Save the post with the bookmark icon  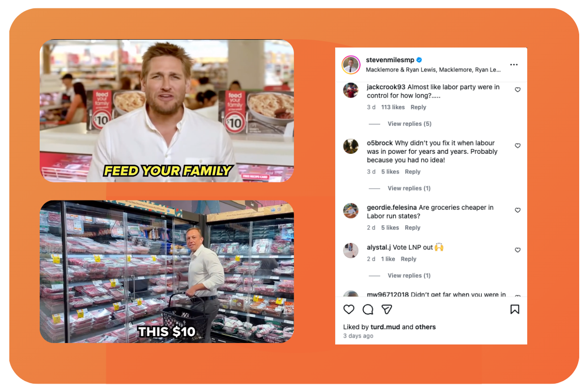514,309
